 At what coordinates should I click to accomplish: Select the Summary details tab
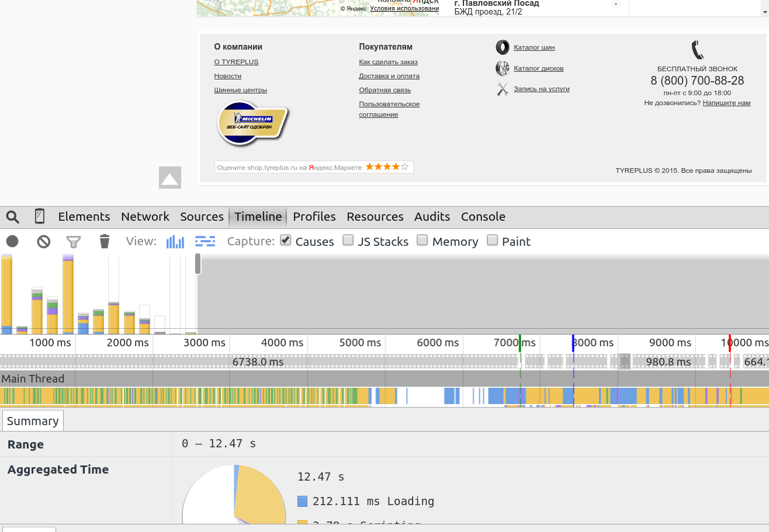click(x=33, y=421)
